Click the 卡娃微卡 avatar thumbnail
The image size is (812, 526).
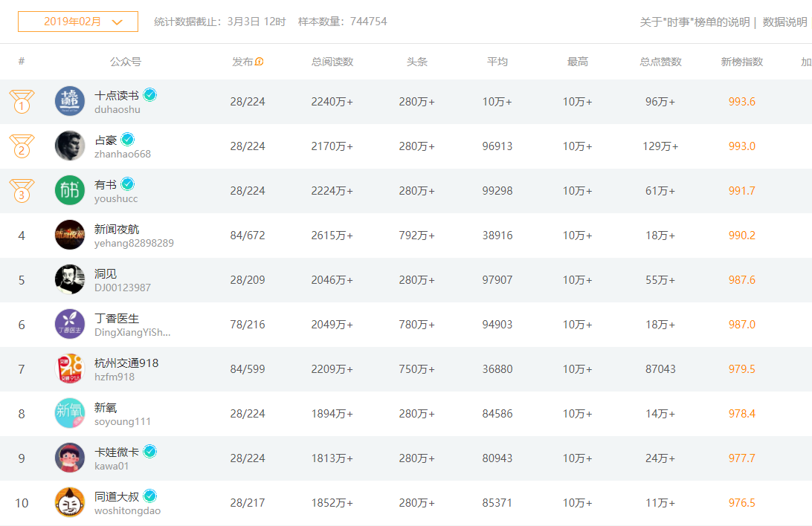coord(70,458)
